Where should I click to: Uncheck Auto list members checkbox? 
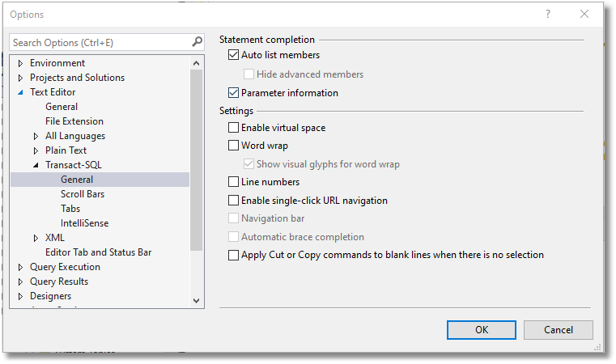(234, 55)
